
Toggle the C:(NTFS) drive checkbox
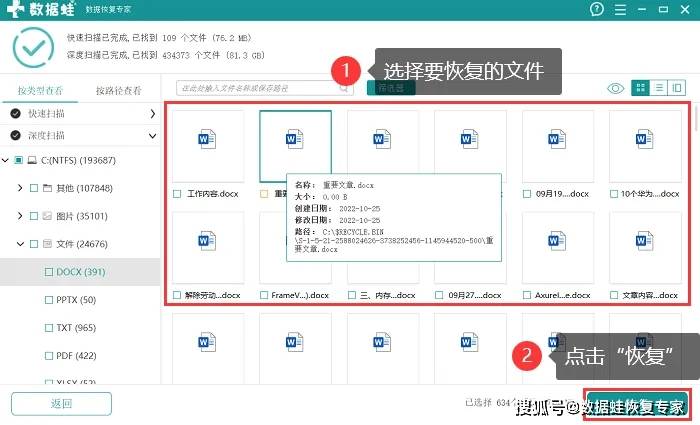[18, 160]
